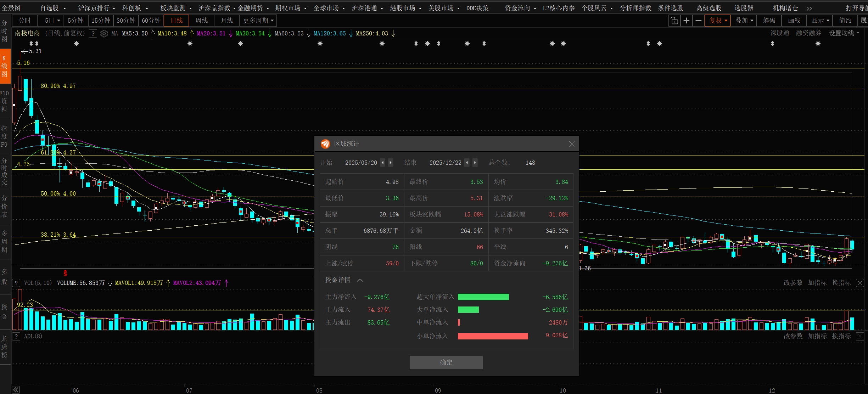The height and width of the screenshot is (394, 868).
Task: Switch to 周线 period tab
Action: click(x=202, y=21)
